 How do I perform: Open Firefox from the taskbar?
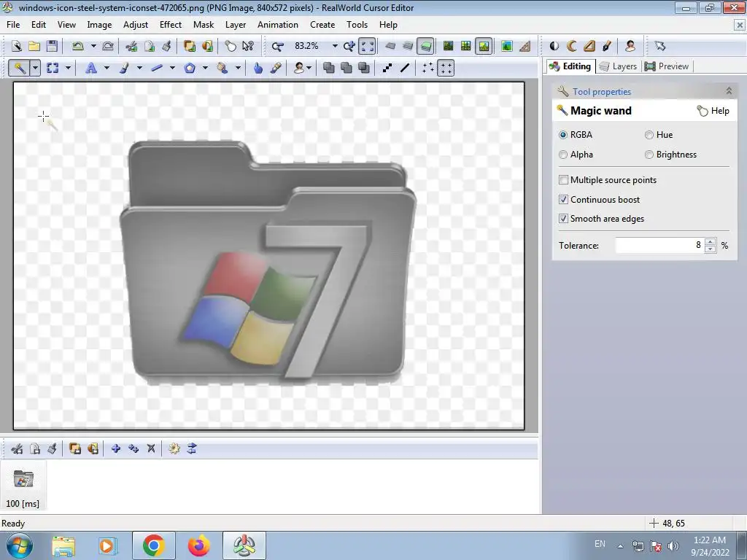[x=198, y=545]
